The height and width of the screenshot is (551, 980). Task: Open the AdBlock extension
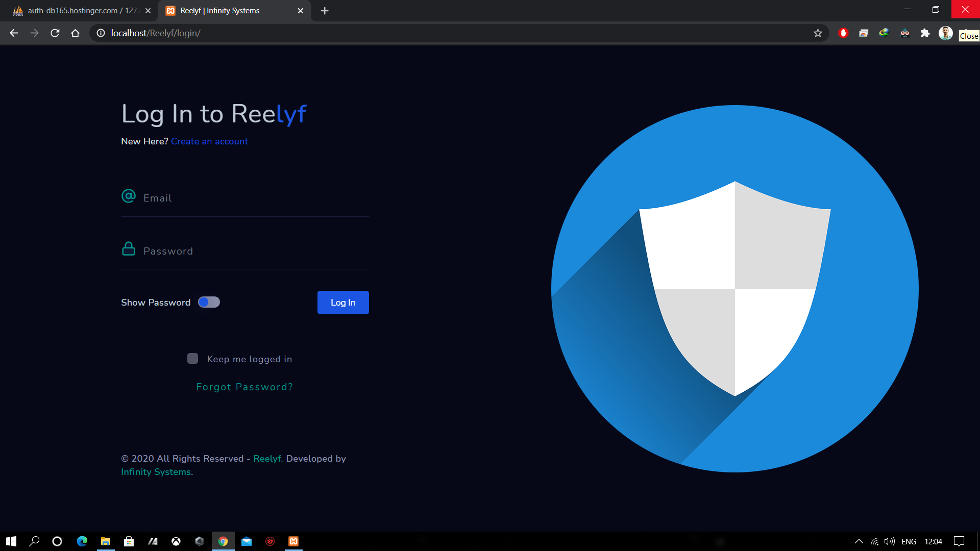pos(844,33)
